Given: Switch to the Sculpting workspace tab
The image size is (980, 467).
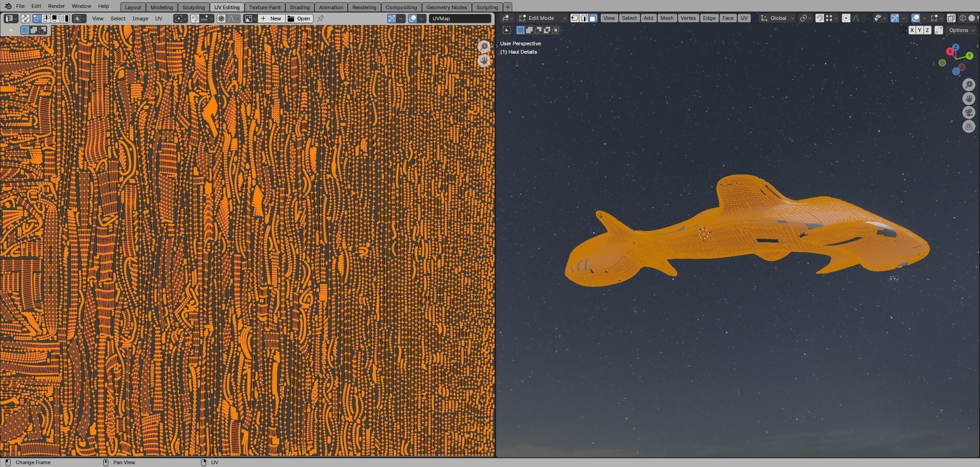Looking at the screenshot, I should [194, 7].
